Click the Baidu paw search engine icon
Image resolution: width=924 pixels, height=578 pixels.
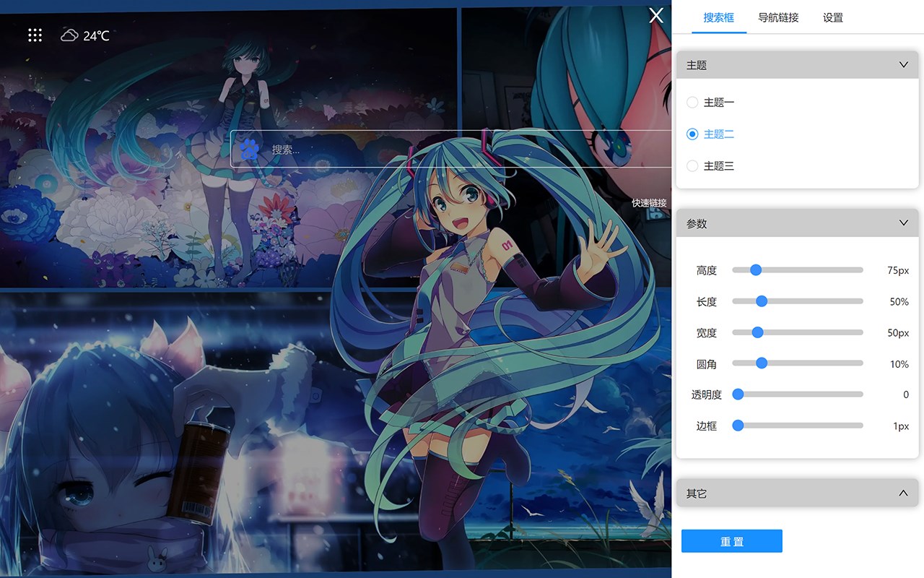[250, 150]
